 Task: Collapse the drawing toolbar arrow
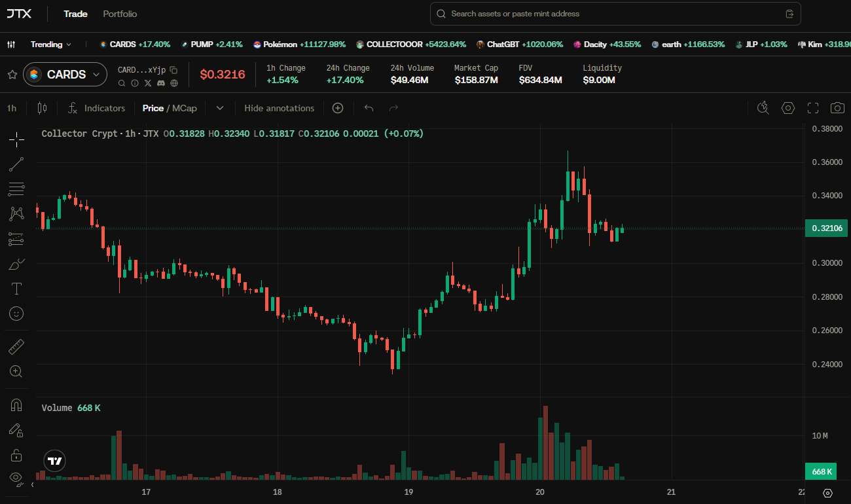pos(33,485)
